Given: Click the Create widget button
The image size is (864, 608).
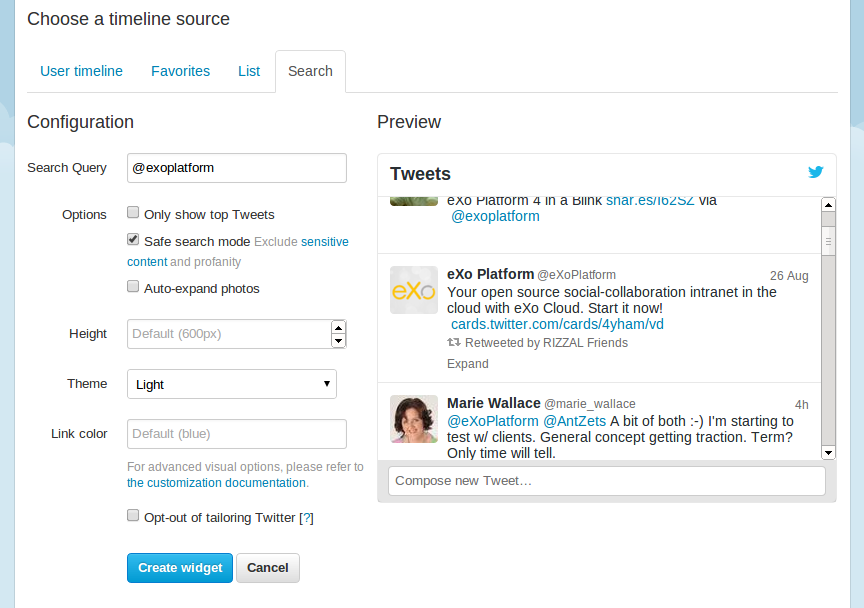Looking at the screenshot, I should pyautogui.click(x=180, y=568).
